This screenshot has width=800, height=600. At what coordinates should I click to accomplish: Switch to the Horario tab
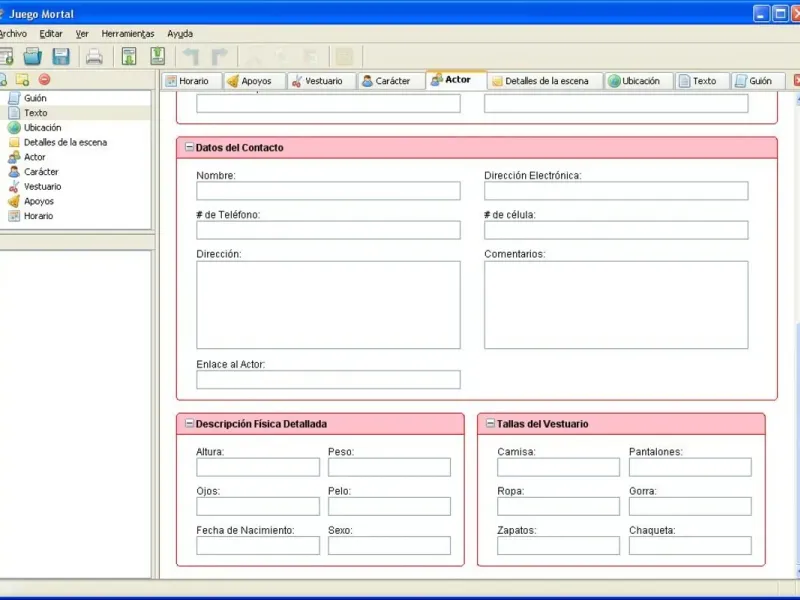[192, 81]
